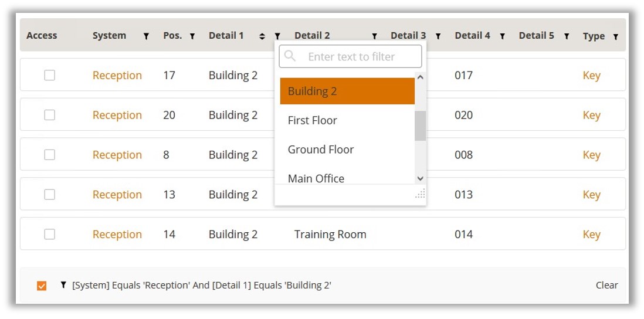
Task: Click the Detail 3 column filter icon
Action: tap(438, 36)
